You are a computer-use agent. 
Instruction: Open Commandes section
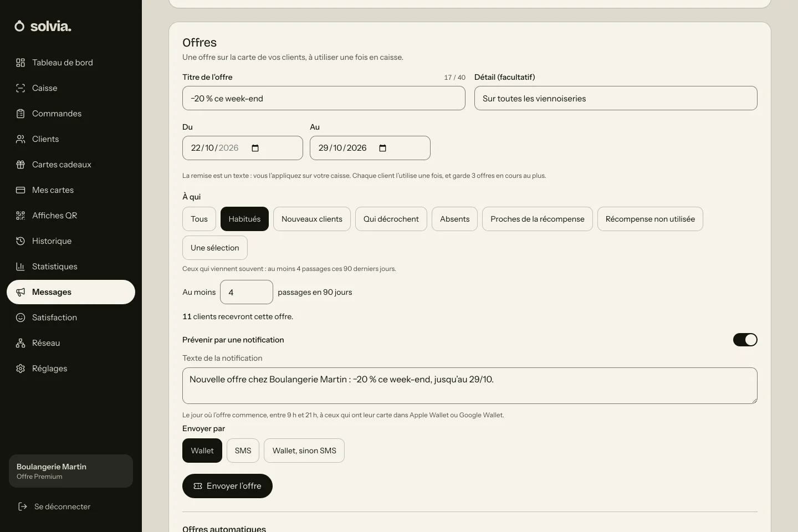pyautogui.click(x=71, y=114)
